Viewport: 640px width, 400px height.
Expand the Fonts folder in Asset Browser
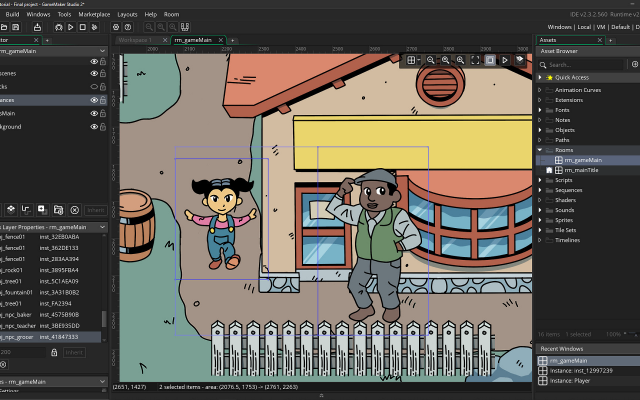[x=540, y=110]
